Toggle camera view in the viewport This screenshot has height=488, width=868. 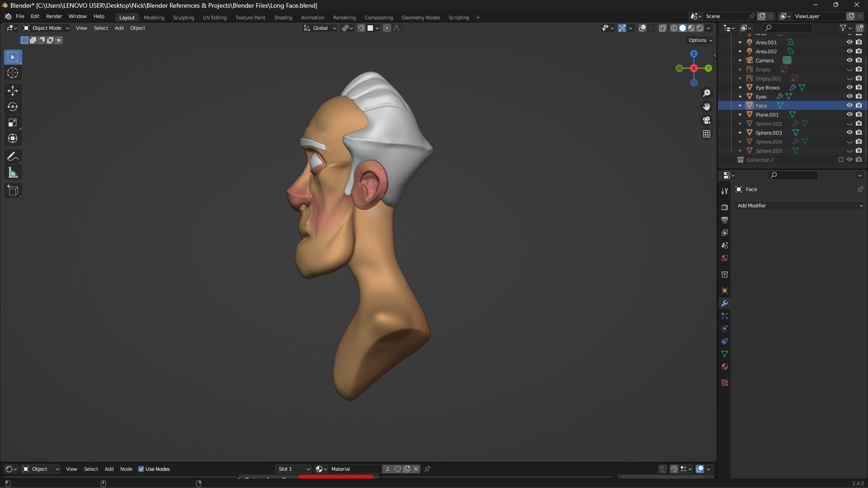(x=707, y=120)
